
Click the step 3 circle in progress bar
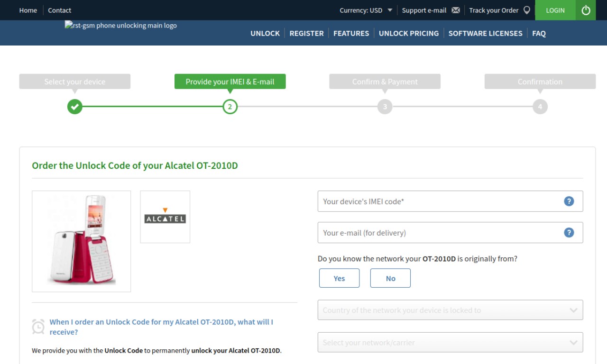click(385, 107)
